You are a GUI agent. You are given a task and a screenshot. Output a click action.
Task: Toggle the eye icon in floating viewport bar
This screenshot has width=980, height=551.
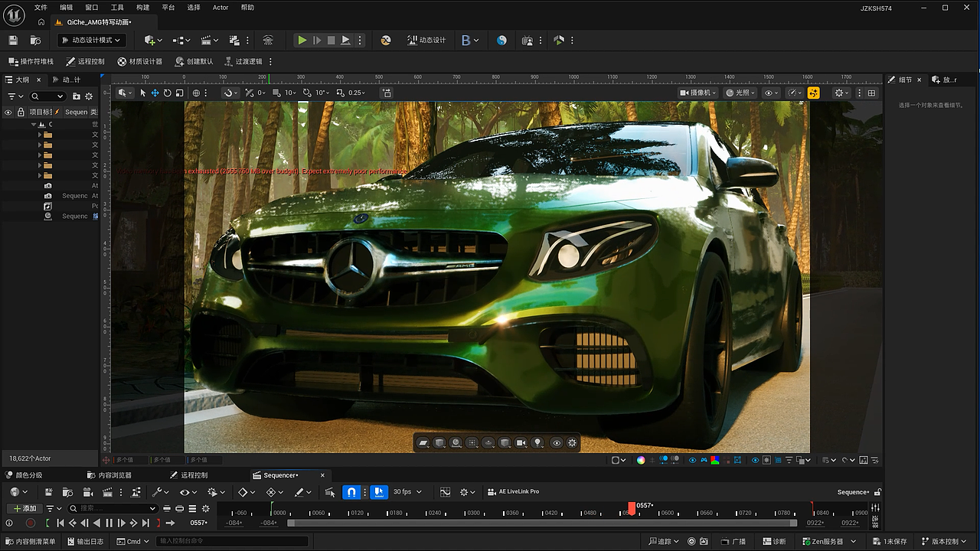tap(557, 442)
